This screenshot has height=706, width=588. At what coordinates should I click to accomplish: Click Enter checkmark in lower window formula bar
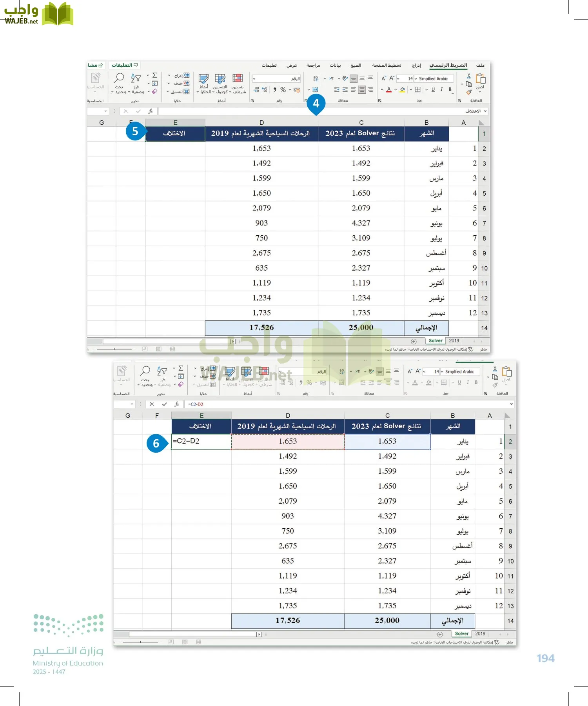[165, 404]
